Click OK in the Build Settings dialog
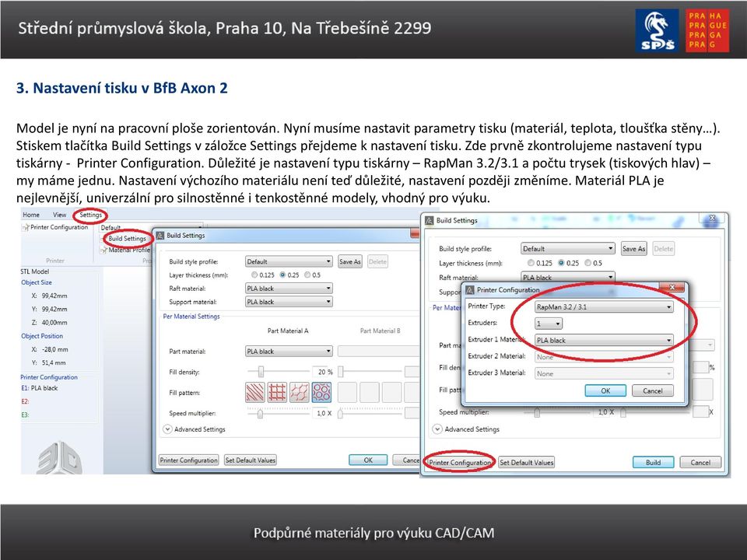The image size is (747, 560). (368, 460)
